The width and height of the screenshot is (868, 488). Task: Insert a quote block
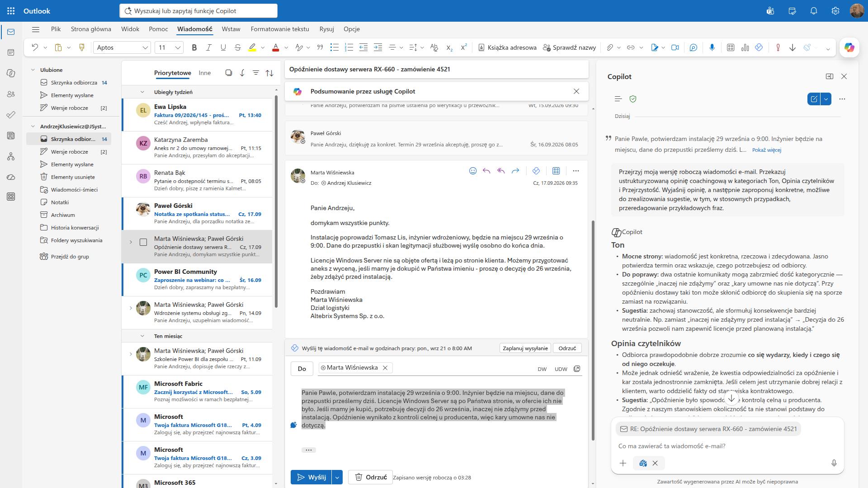[320, 47]
